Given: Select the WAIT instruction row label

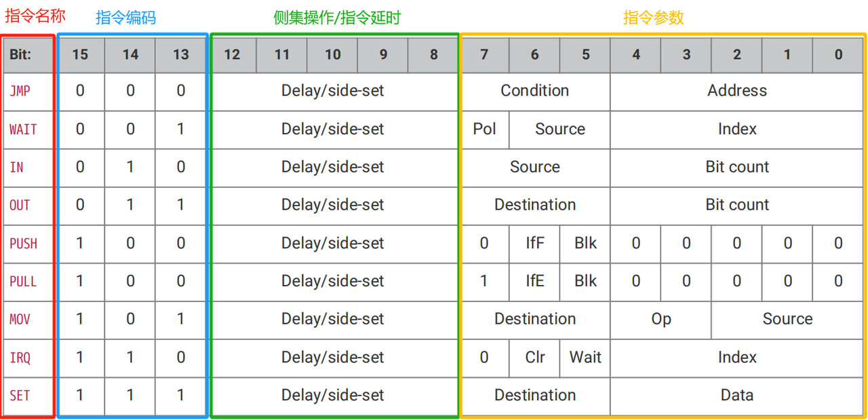Looking at the screenshot, I should (23, 129).
